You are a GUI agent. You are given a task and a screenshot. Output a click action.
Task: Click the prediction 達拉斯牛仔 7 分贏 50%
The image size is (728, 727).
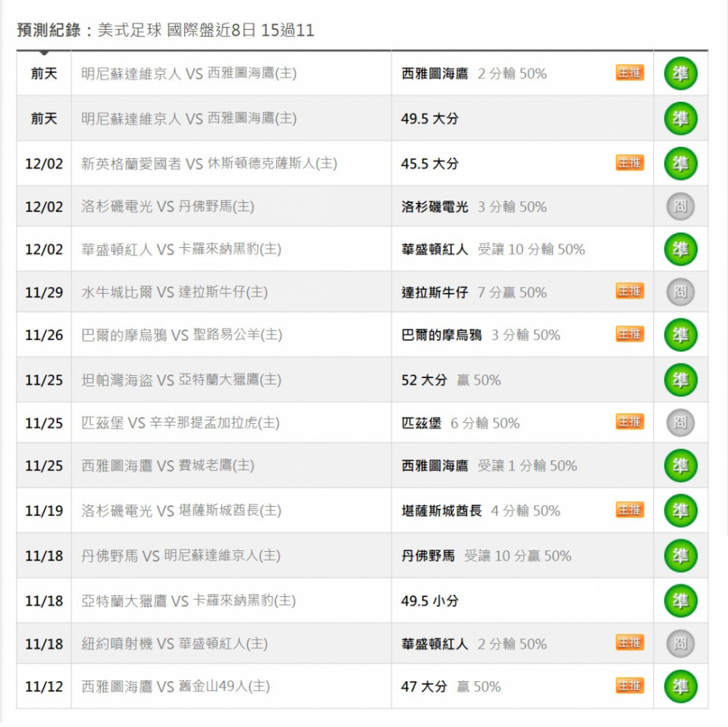474,292
